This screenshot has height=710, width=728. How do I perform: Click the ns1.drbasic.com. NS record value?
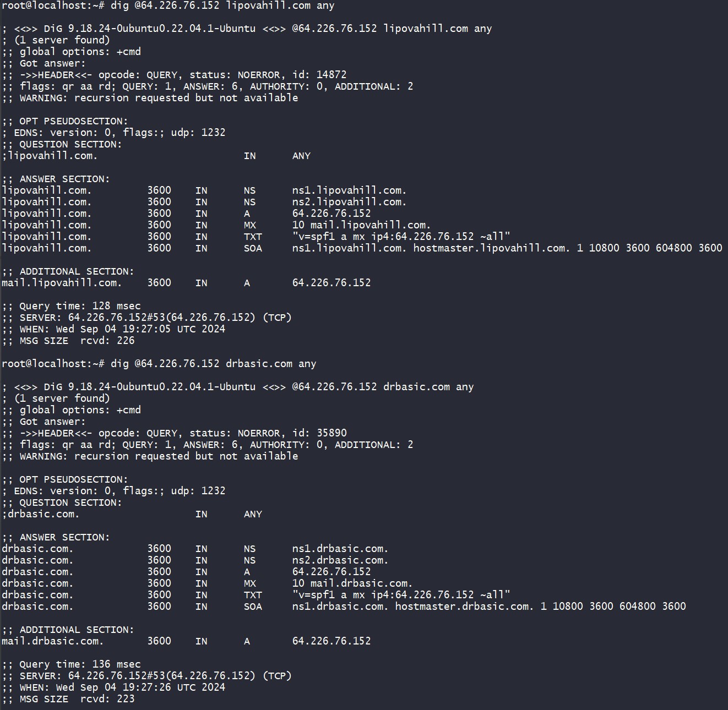[340, 549]
